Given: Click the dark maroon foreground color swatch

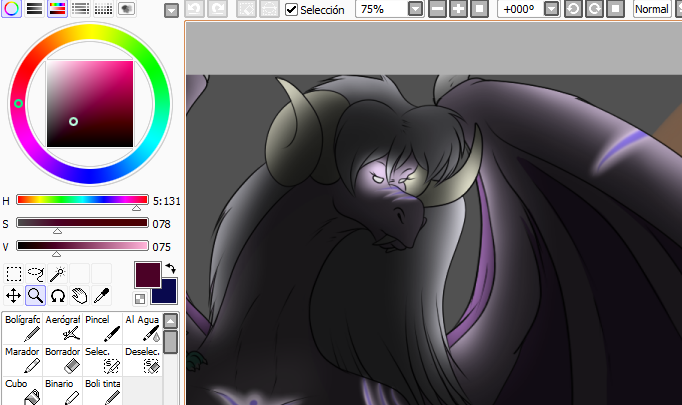Looking at the screenshot, I should [148, 274].
